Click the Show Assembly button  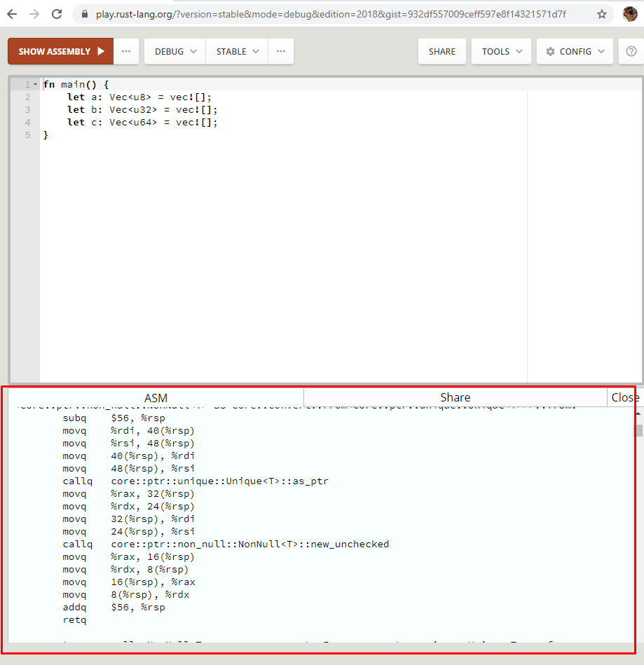61,51
